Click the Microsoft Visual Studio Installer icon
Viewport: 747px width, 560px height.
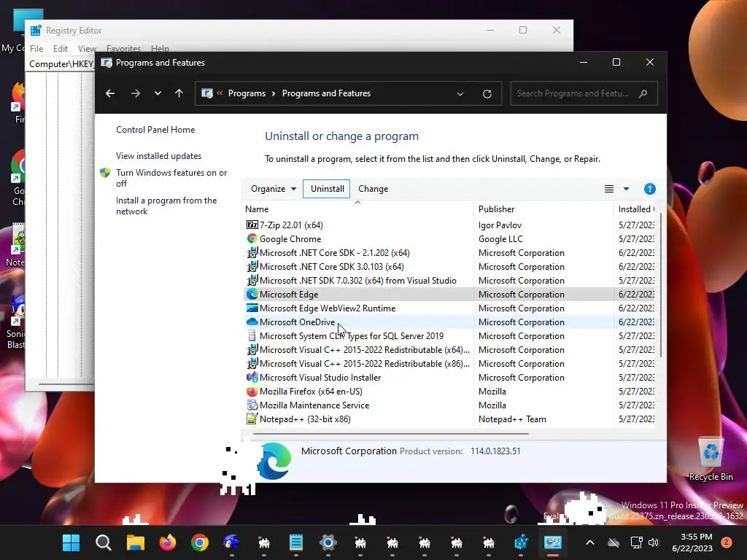(x=252, y=377)
